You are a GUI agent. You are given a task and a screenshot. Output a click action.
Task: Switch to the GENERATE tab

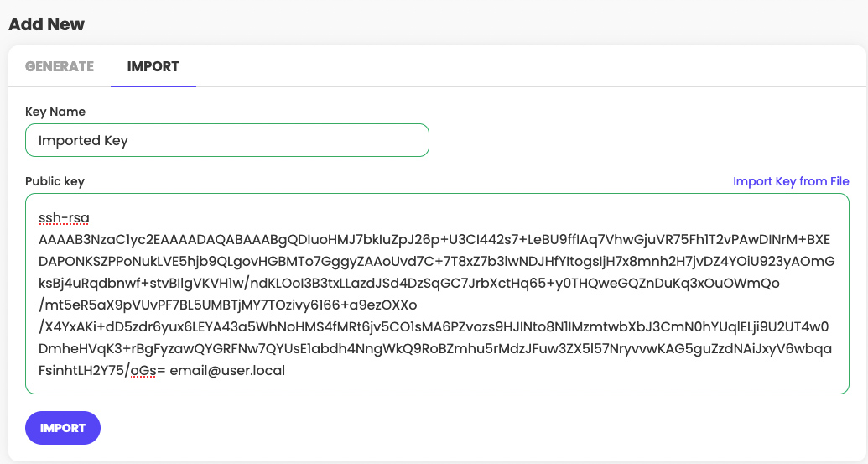pyautogui.click(x=60, y=66)
